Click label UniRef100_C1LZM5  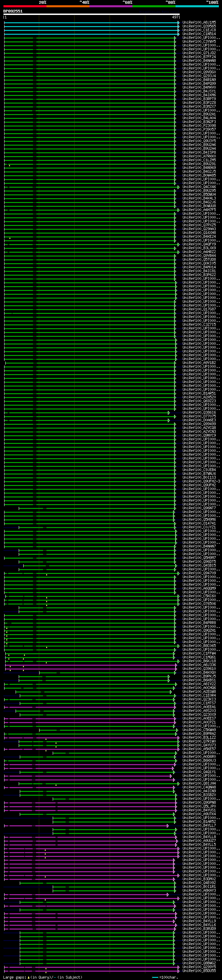pos(199,160)
